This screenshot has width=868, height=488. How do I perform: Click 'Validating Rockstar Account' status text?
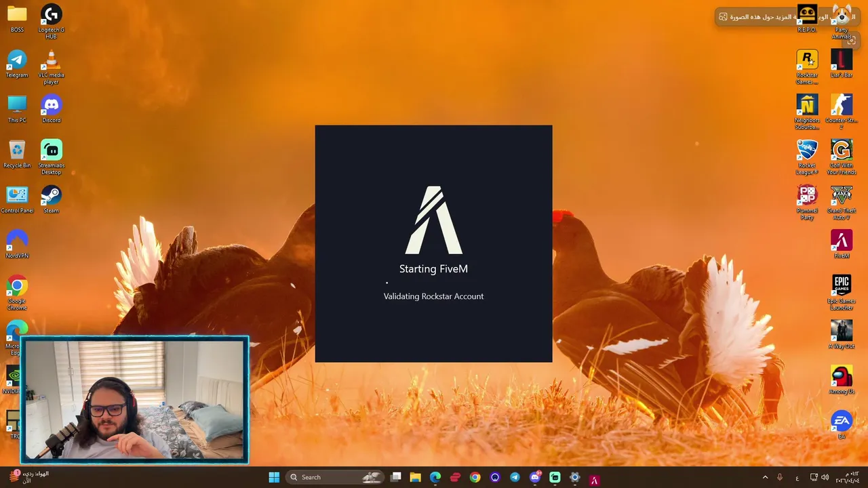point(434,296)
